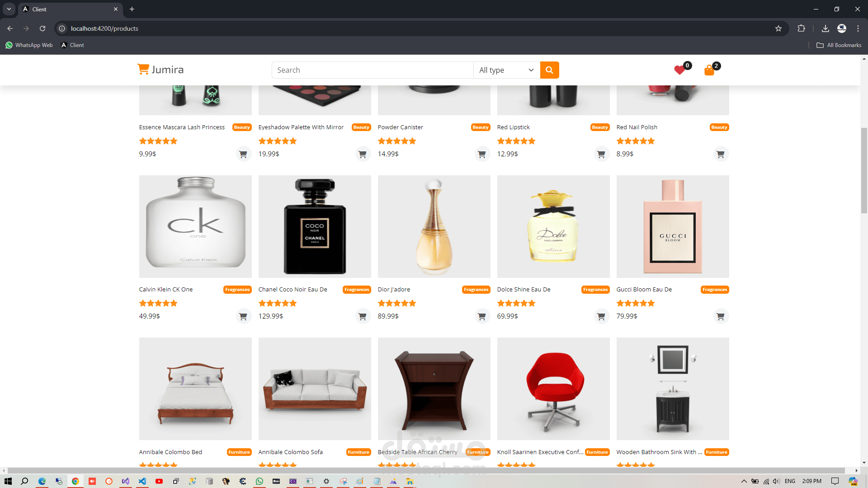The height and width of the screenshot is (488, 868).
Task: Add Essence Mascara Lash Princess to cart
Action: (x=243, y=154)
